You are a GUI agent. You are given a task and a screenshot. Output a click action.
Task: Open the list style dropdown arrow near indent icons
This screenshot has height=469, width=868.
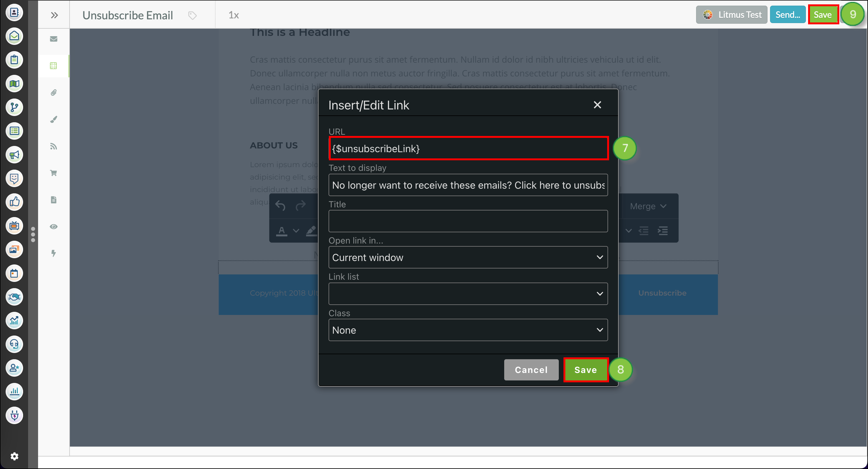pos(629,231)
